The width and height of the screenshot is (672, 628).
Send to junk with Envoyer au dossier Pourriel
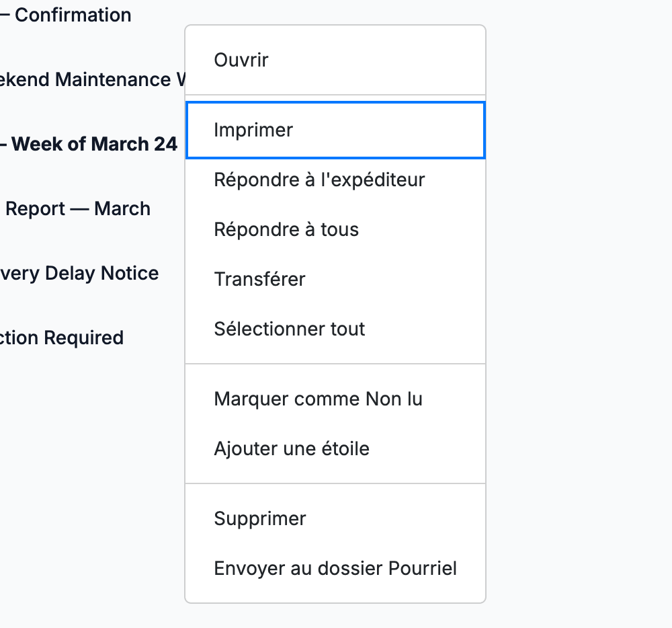335,568
